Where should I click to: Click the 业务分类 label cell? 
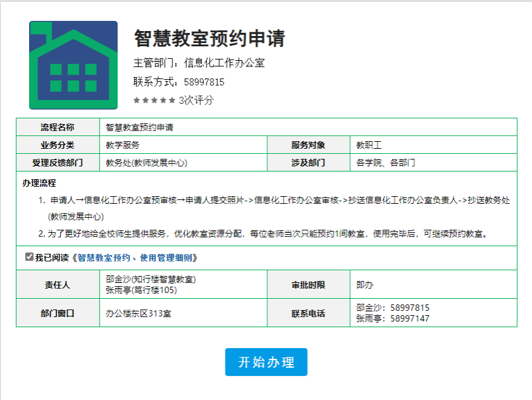click(x=58, y=145)
